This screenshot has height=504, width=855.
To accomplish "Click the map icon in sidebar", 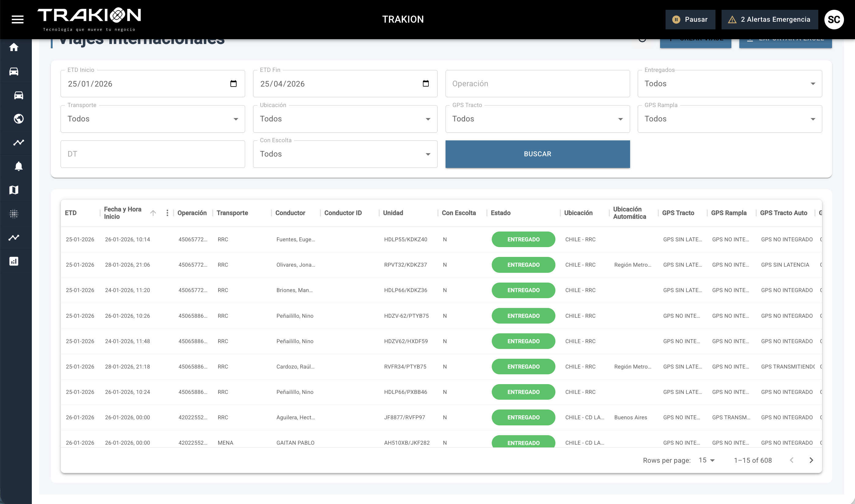I will [14, 190].
